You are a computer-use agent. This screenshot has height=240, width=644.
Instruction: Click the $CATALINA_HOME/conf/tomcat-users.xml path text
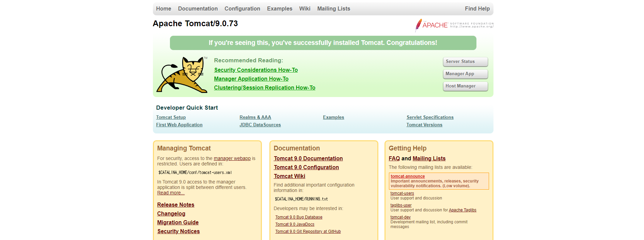195,173
